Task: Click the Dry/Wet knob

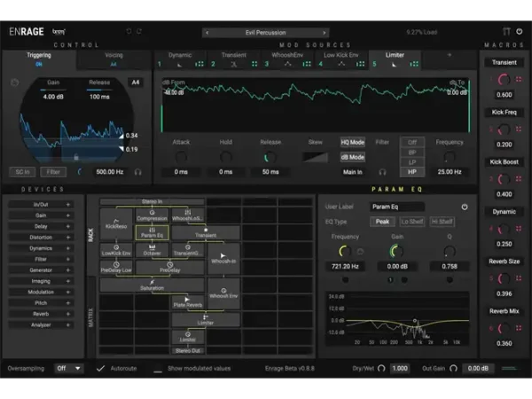Action: pyautogui.click(x=381, y=369)
